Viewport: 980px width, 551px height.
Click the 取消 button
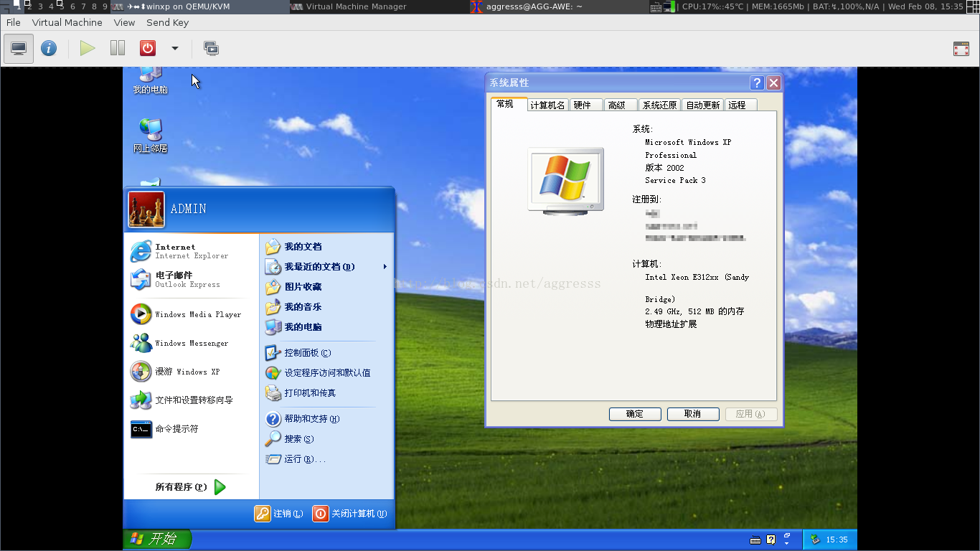click(x=693, y=414)
